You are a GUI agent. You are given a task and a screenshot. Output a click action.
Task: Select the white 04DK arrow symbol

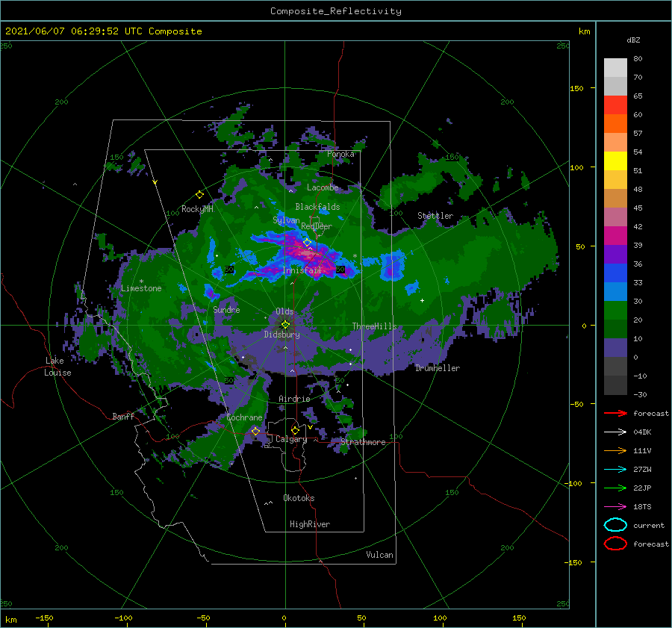[615, 432]
